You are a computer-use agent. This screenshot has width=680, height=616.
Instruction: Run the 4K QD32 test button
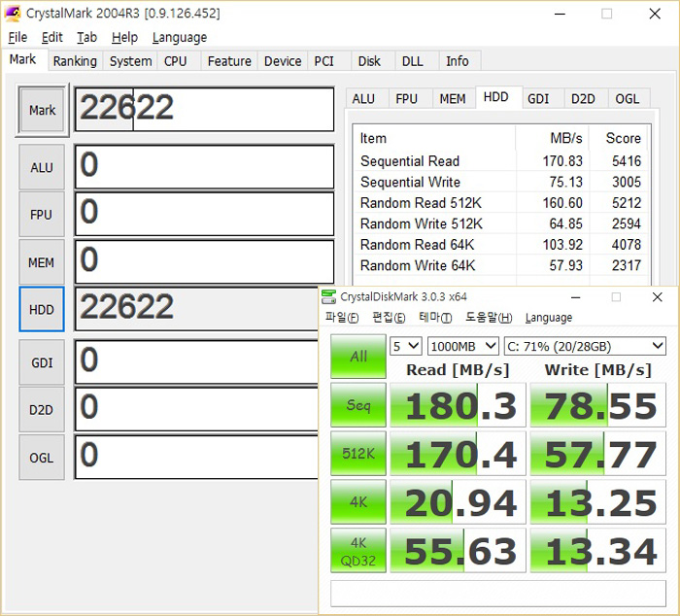click(358, 551)
